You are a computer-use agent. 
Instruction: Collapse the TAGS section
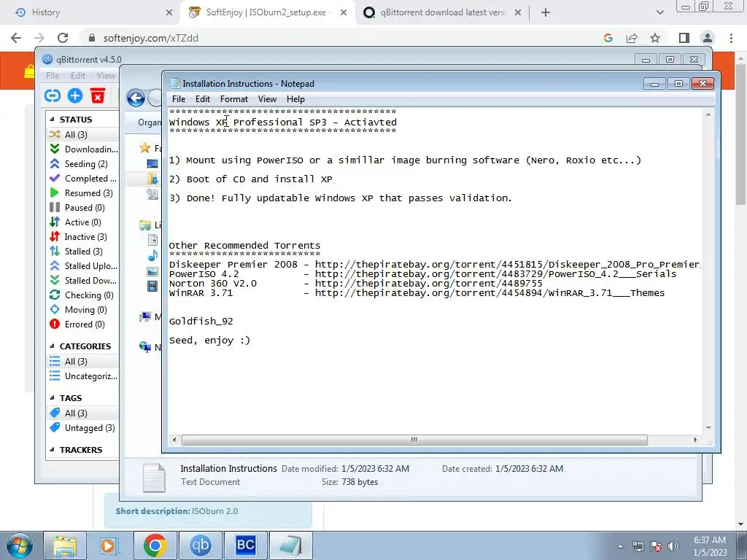pyautogui.click(x=53, y=398)
